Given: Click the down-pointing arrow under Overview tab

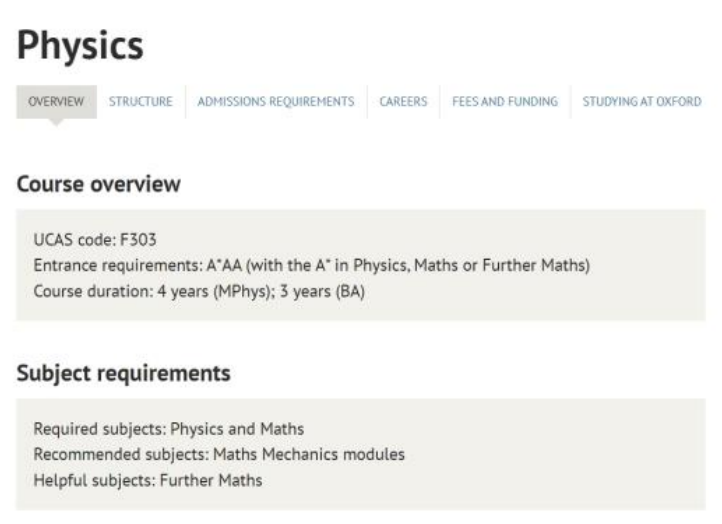Looking at the screenshot, I should (x=56, y=123).
